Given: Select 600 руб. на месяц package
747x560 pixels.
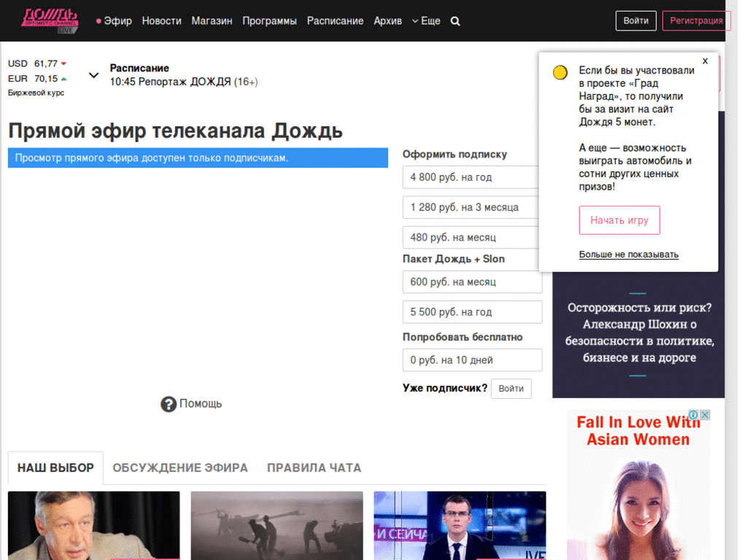Looking at the screenshot, I should coord(472,282).
